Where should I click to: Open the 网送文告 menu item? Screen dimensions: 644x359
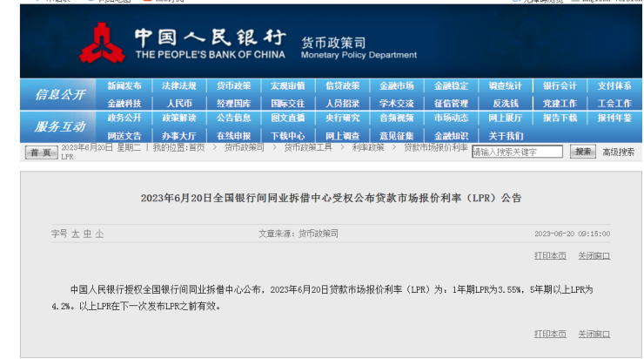click(x=124, y=136)
